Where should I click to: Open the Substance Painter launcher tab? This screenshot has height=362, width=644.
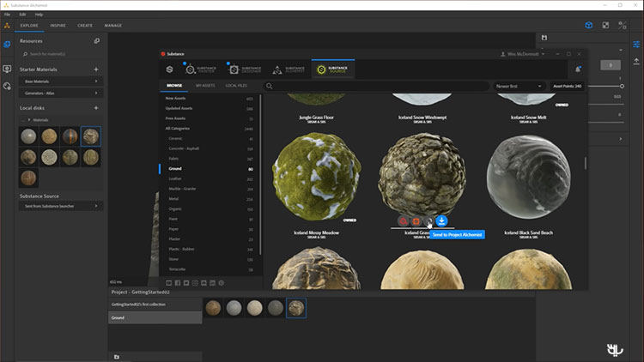point(204,69)
